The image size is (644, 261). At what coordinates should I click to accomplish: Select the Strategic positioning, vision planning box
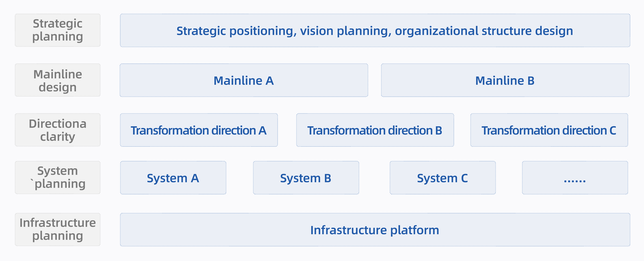[375, 30]
